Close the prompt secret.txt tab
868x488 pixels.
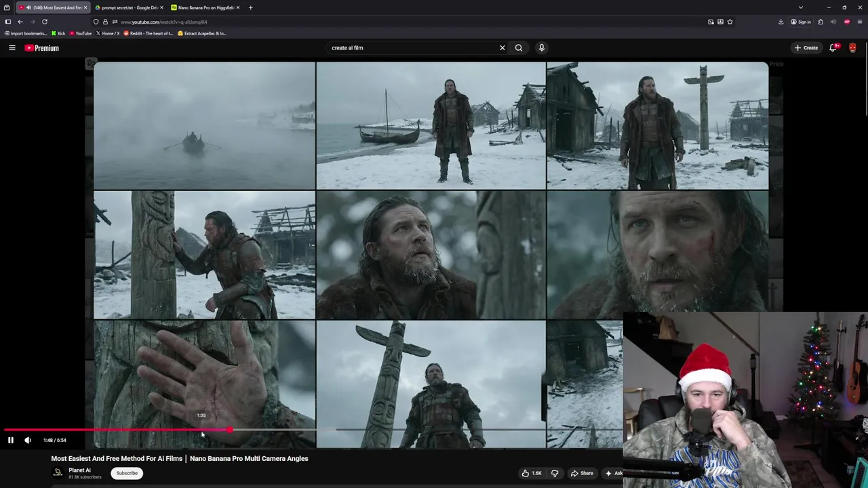pos(161,7)
